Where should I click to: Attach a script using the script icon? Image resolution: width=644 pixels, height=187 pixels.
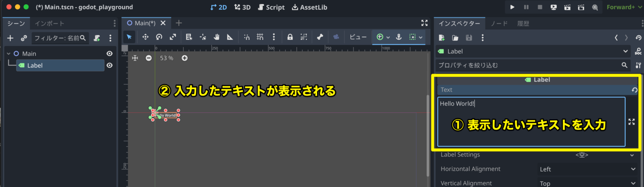pos(97,38)
